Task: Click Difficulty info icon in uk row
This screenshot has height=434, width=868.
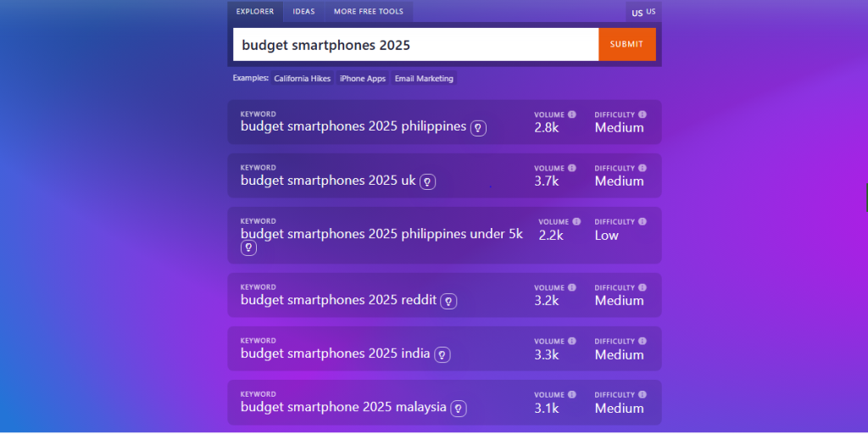Action: 643,168
